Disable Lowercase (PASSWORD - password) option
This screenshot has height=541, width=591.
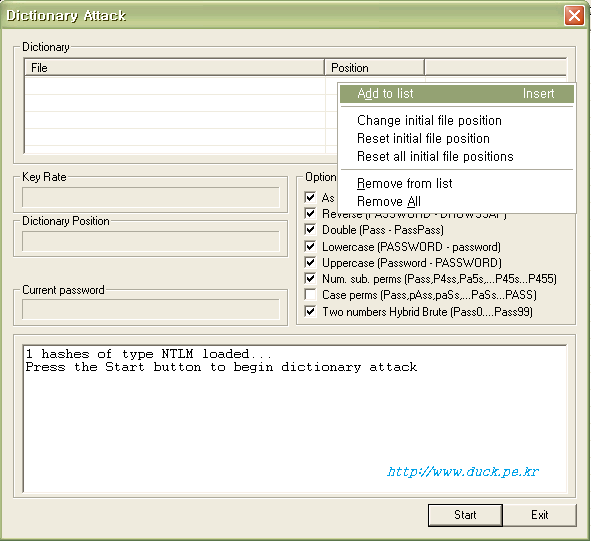tap(310, 247)
